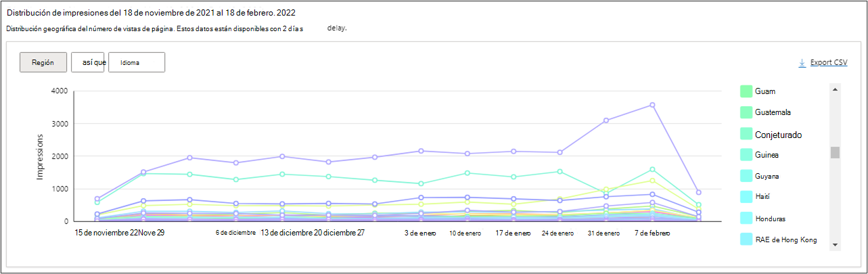868x274 pixels.
Task: Click the purple data point above 31 de enero
Action: tap(606, 120)
